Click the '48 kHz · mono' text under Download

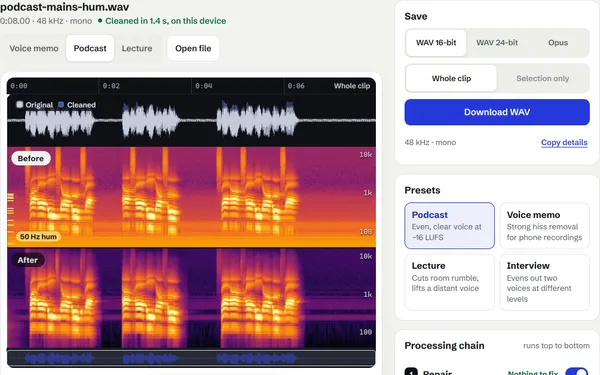[430, 142]
